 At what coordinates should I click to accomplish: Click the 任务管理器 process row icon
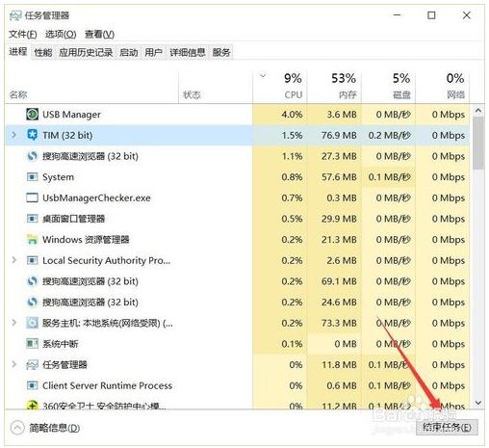32,365
